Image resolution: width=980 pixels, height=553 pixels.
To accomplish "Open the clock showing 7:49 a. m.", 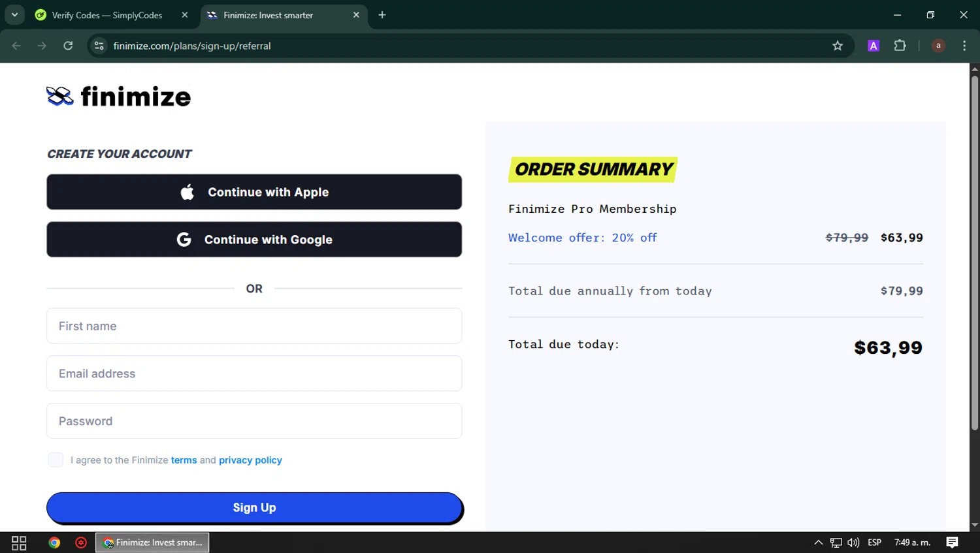I will 913,543.
